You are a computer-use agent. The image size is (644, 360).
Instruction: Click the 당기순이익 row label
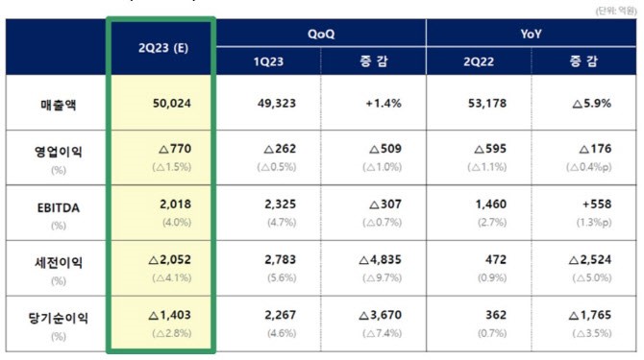[59, 318]
